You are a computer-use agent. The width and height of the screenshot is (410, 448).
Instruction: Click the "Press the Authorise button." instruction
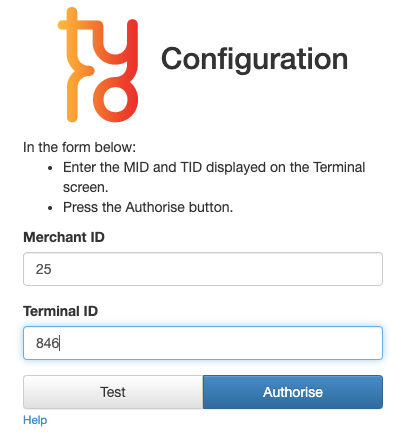(148, 207)
